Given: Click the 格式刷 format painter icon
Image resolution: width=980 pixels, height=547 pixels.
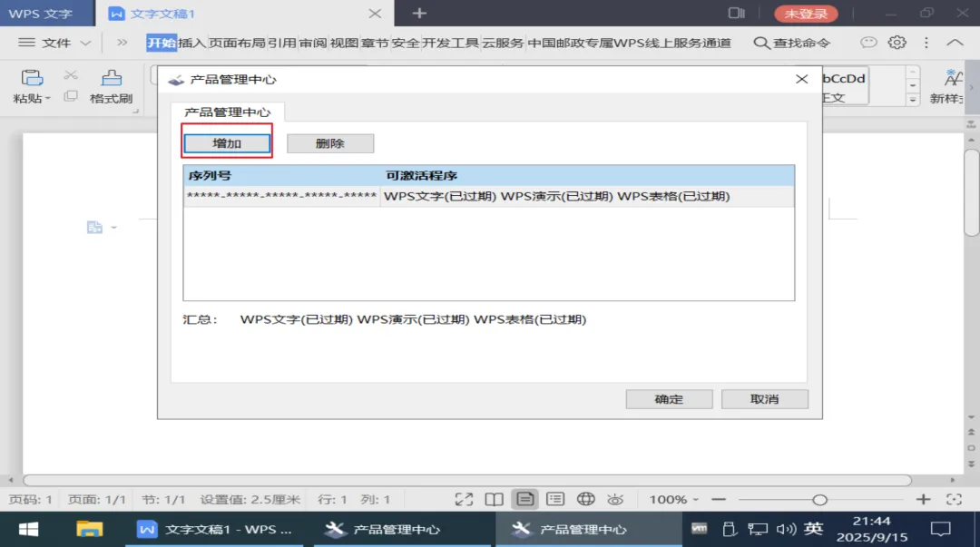Looking at the screenshot, I should (112, 78).
